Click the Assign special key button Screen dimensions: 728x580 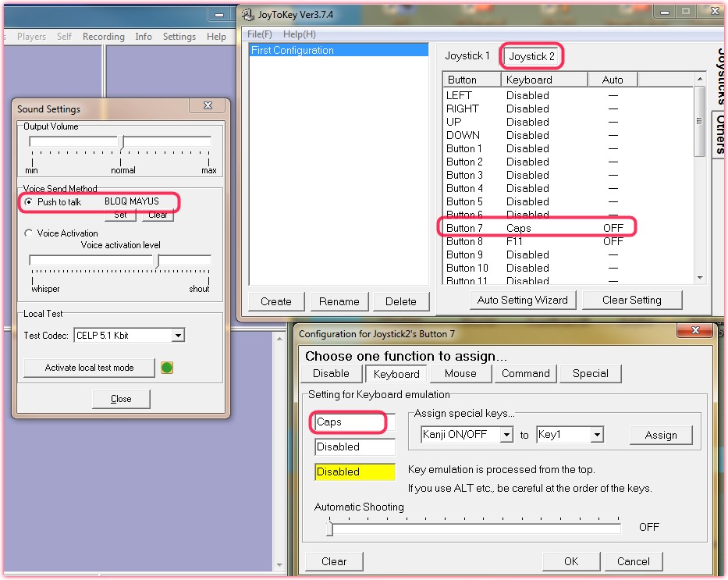pos(660,435)
